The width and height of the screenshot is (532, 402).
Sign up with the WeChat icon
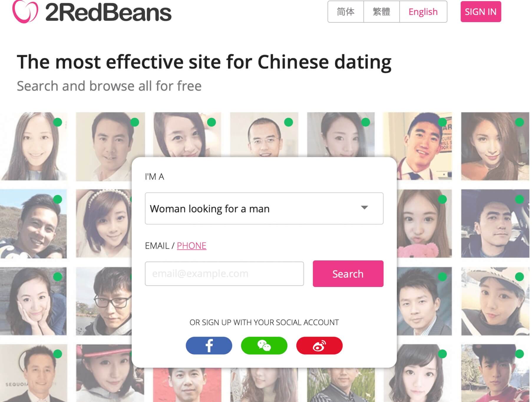(x=264, y=345)
